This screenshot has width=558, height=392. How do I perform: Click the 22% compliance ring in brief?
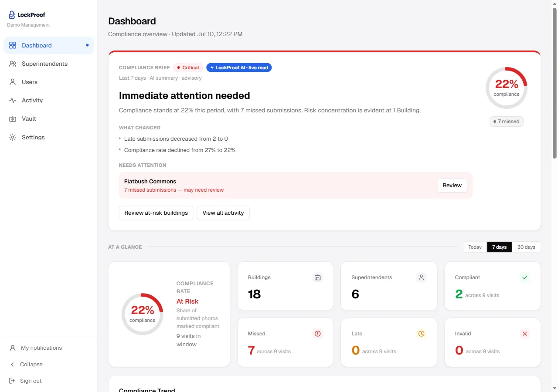pos(507,88)
